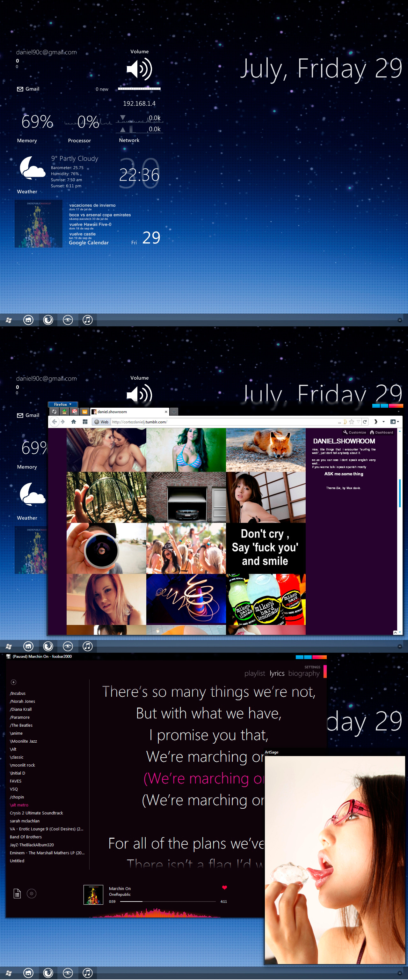Open music note icon on top taskbar

87,320
